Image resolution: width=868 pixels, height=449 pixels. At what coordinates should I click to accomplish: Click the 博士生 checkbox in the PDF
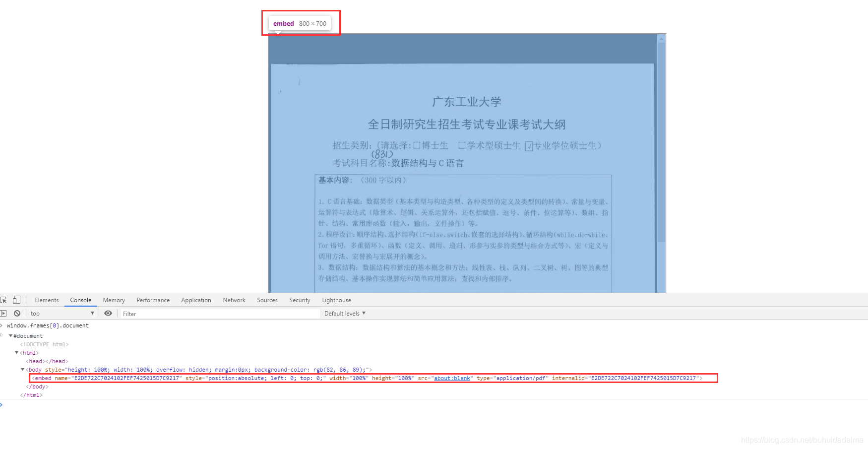[417, 145]
